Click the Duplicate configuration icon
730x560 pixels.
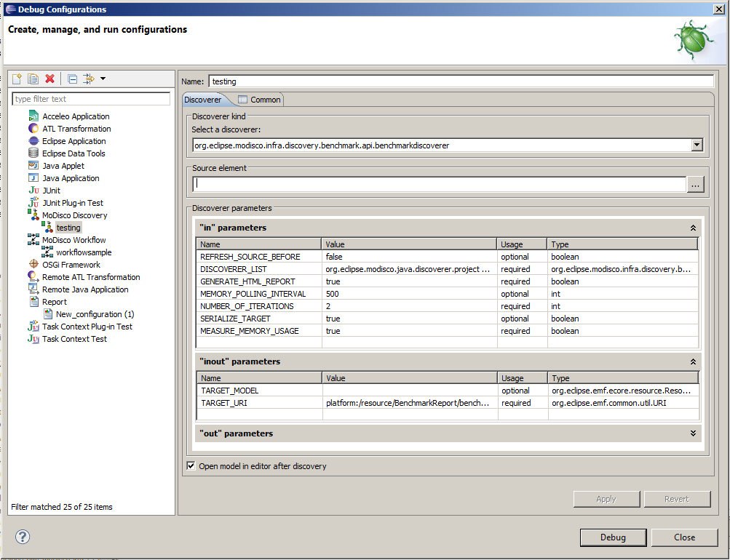(x=33, y=79)
